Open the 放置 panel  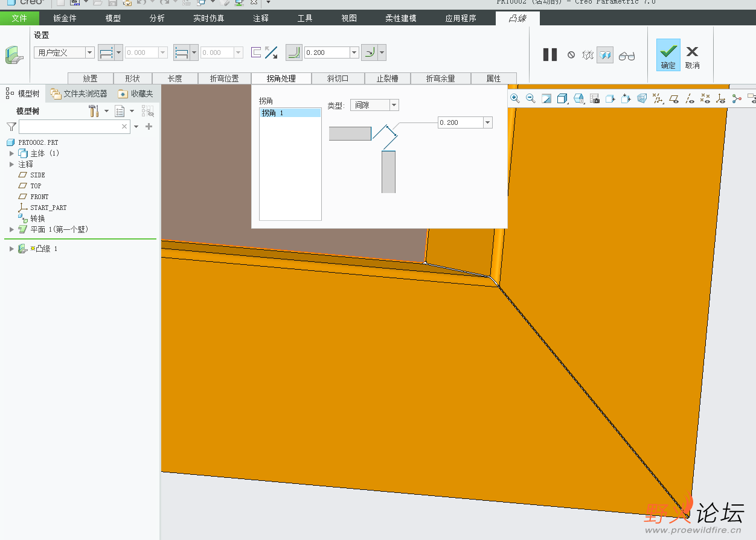(91, 78)
